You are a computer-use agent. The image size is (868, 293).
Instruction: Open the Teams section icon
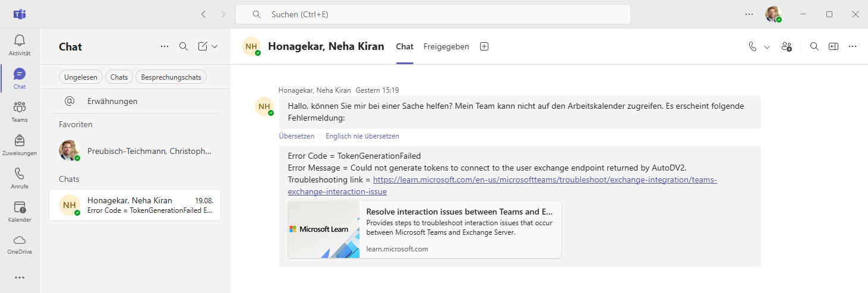coord(20,107)
